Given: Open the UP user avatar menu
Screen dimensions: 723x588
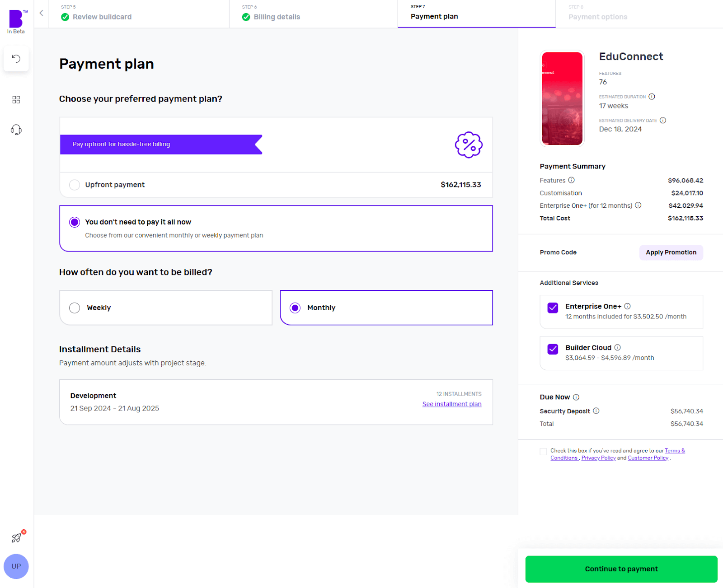Looking at the screenshot, I should coord(16,566).
